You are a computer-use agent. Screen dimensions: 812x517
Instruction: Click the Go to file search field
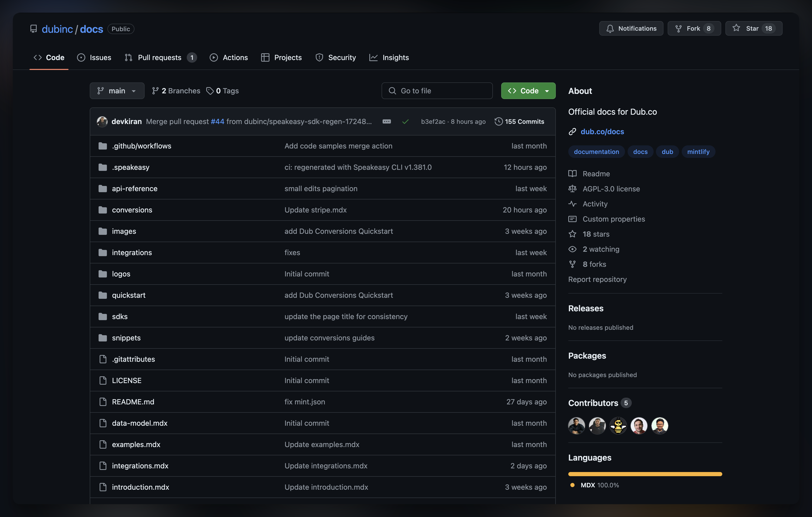(x=437, y=91)
